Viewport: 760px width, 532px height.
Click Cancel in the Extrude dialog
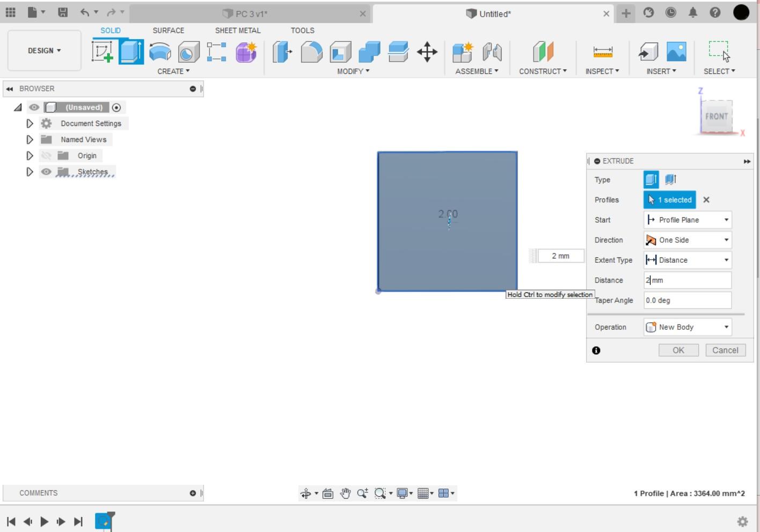[x=725, y=350]
